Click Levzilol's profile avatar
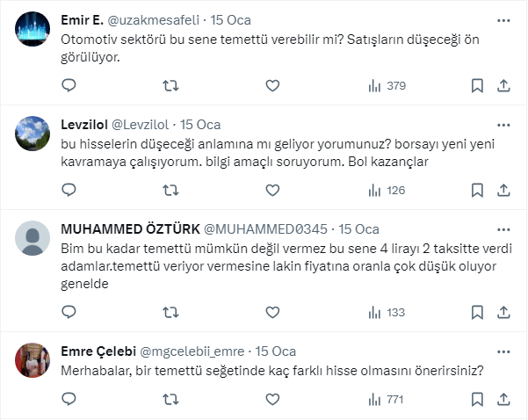The width and height of the screenshot is (528, 420). coord(33,134)
